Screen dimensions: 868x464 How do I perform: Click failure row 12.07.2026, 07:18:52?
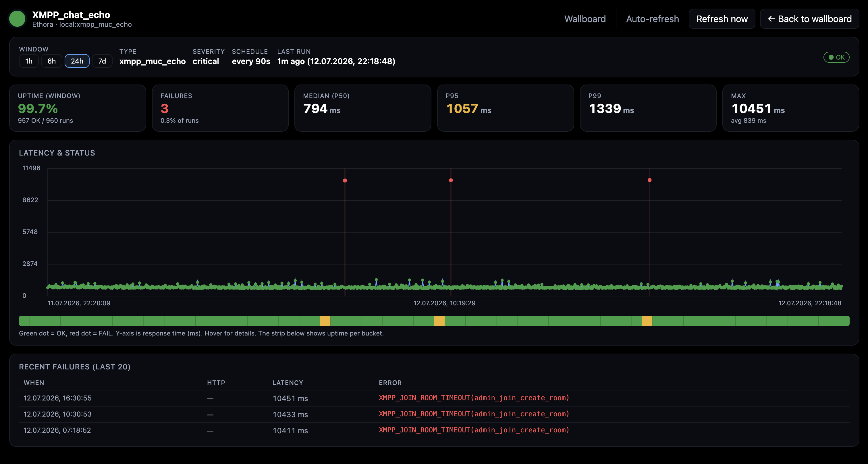[434, 430]
